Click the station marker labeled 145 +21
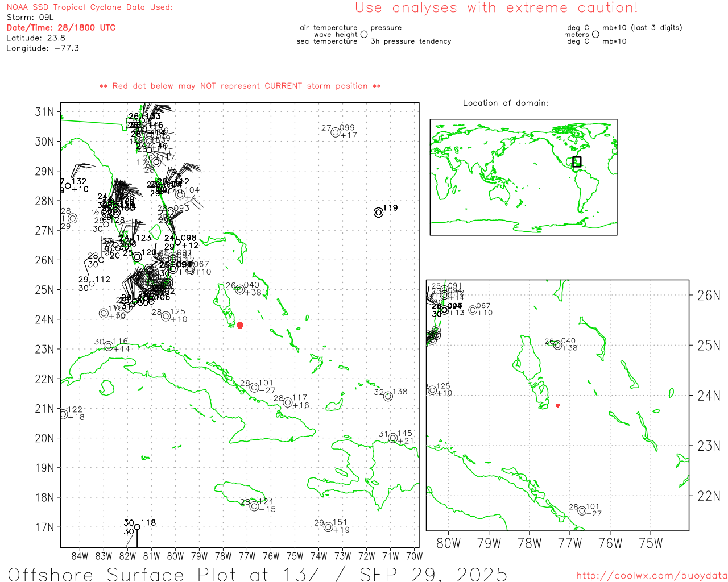This screenshot has height=582, width=728. point(392,438)
